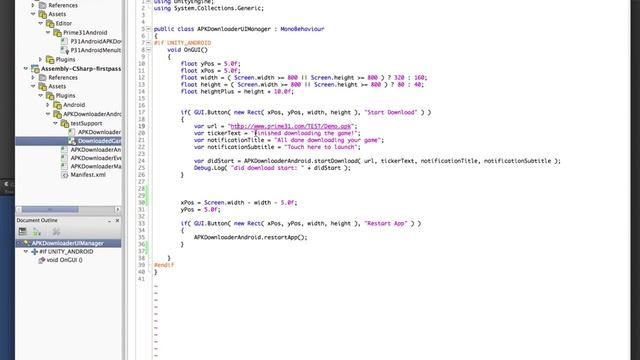Click the horizontal scrollbar thumb in solution pad

tap(50, 209)
